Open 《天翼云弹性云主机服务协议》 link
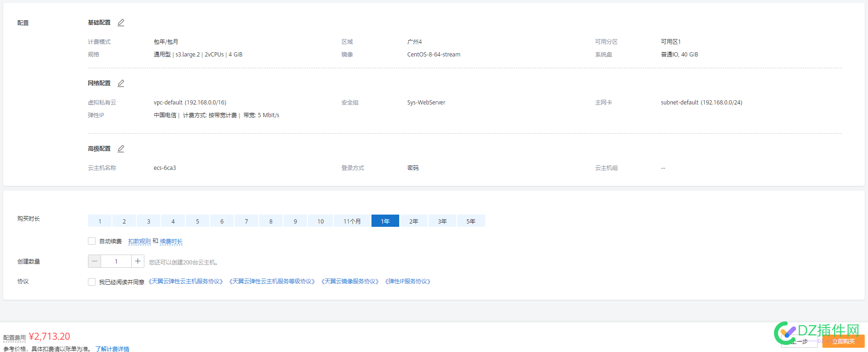The image size is (868, 352). [x=186, y=281]
